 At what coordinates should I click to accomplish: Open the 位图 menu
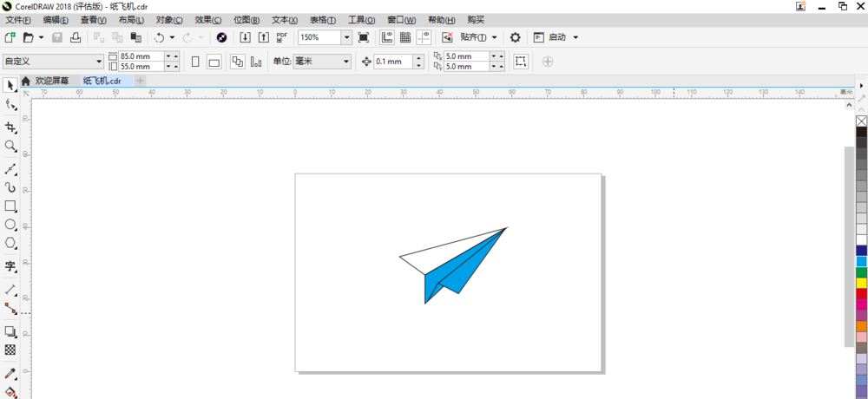[247, 21]
